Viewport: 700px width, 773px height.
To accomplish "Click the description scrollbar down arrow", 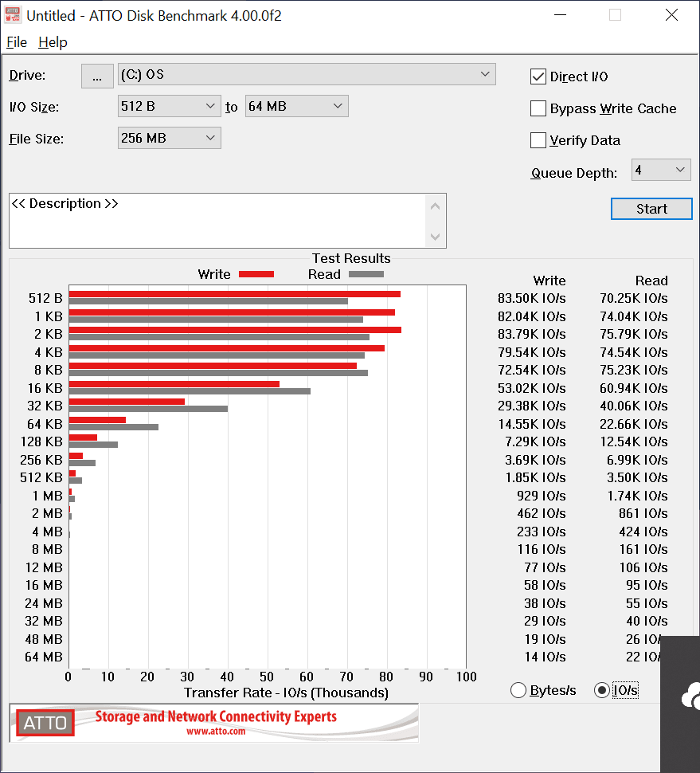I will click(x=435, y=237).
